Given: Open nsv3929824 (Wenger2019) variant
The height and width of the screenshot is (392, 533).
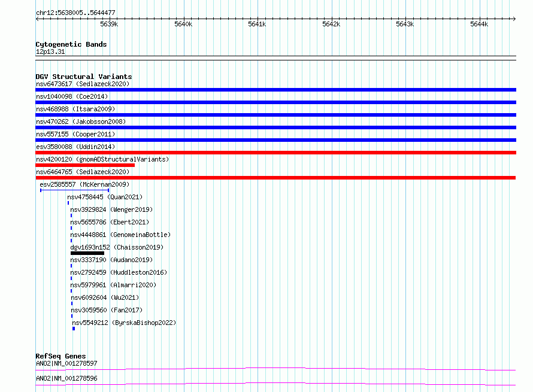Looking at the screenshot, I should click(x=111, y=209).
